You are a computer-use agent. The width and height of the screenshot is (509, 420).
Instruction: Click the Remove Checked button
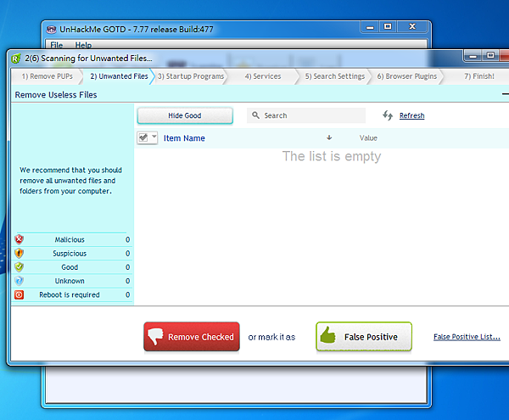tap(192, 337)
